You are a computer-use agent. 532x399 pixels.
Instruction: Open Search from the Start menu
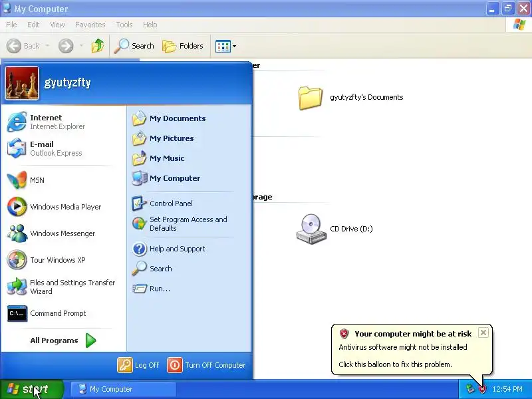click(x=190, y=269)
